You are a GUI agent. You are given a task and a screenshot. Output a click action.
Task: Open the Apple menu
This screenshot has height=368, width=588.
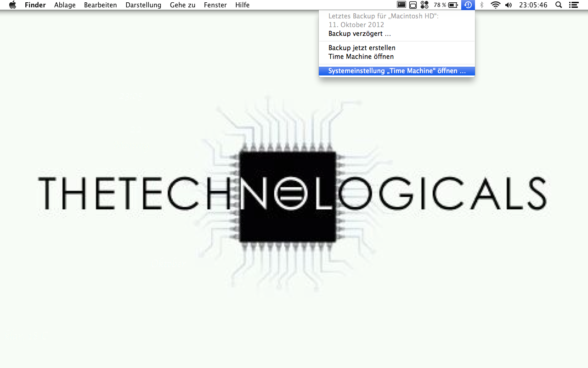[x=12, y=5]
